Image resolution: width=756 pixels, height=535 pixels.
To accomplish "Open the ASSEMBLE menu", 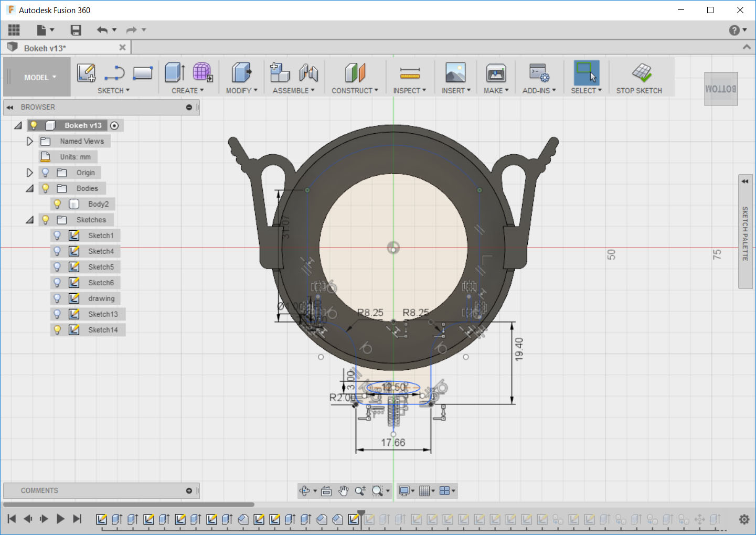I will [293, 91].
